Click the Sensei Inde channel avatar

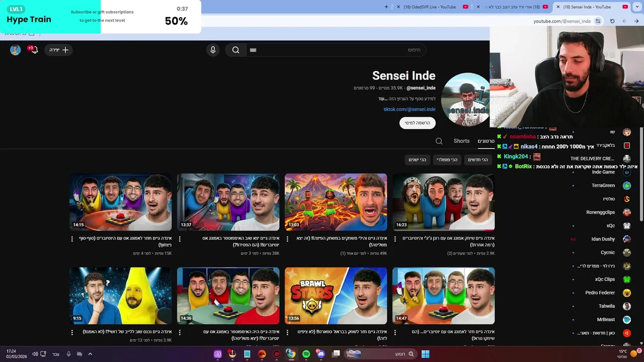click(x=465, y=100)
